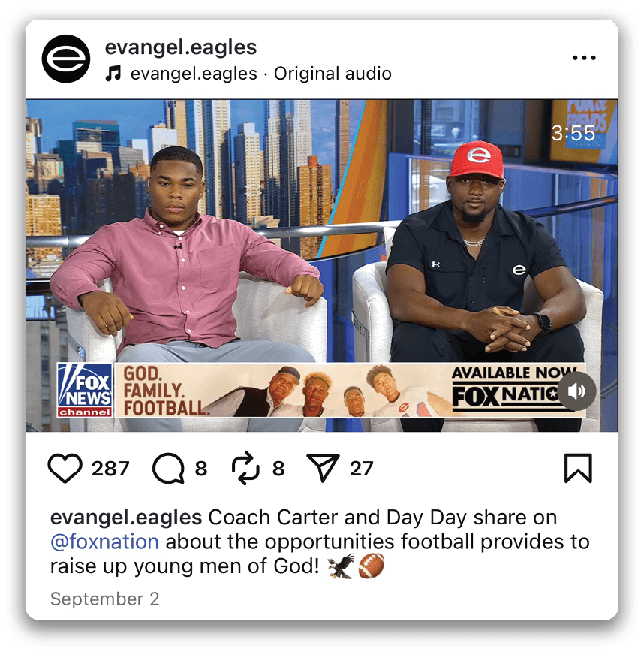Open evangel.eagles profile picture
The width and height of the screenshot is (644, 652).
[x=66, y=59]
